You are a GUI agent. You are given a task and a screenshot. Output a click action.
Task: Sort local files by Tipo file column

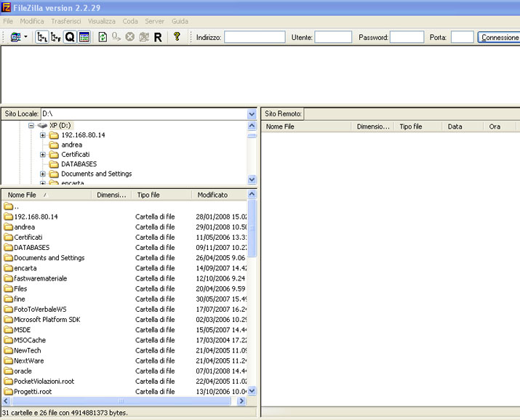161,195
